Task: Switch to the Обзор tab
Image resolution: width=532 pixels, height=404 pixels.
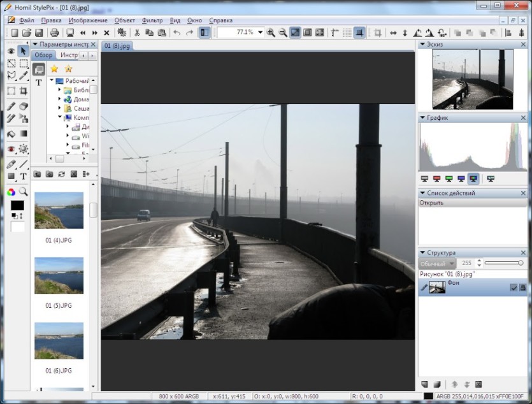Action: (43, 55)
